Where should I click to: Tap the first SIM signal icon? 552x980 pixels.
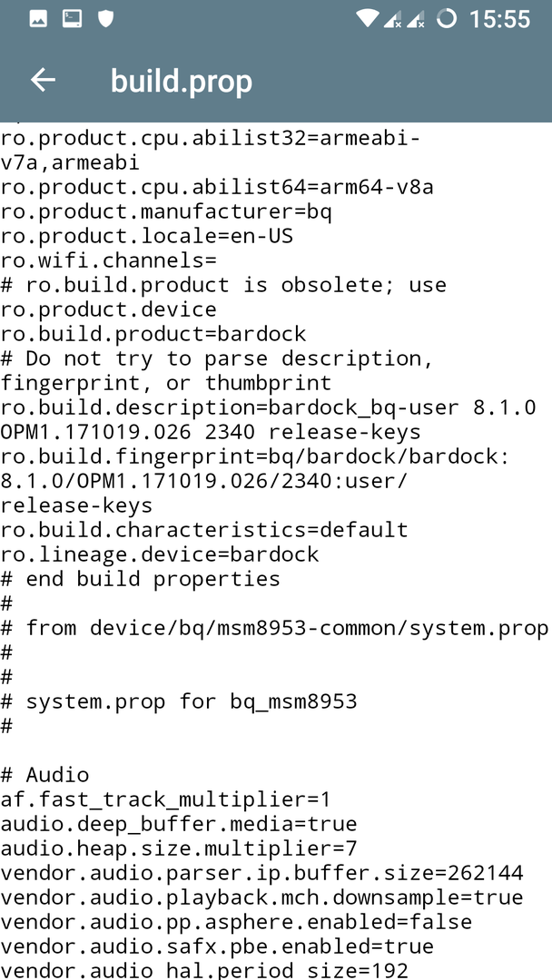(x=392, y=19)
